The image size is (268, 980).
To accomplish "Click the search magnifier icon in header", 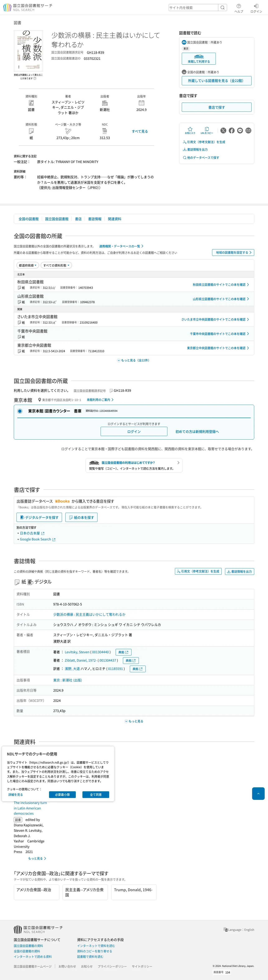I will 223,8.
